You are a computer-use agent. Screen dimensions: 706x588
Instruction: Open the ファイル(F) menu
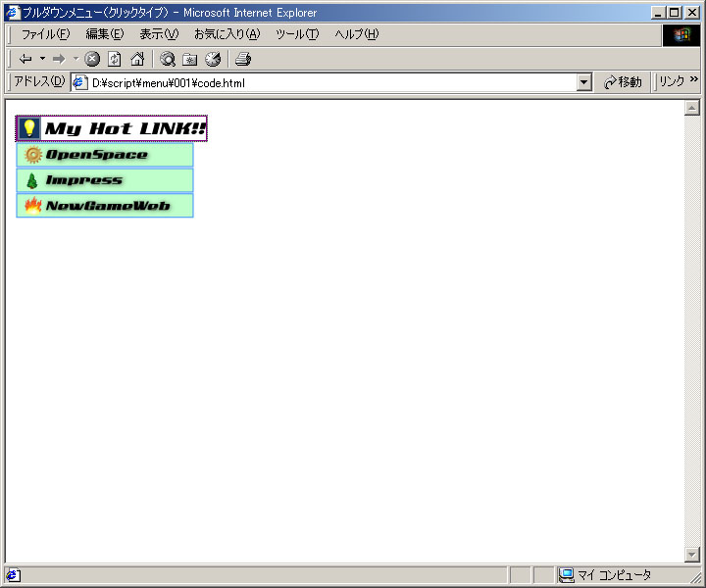(45, 34)
